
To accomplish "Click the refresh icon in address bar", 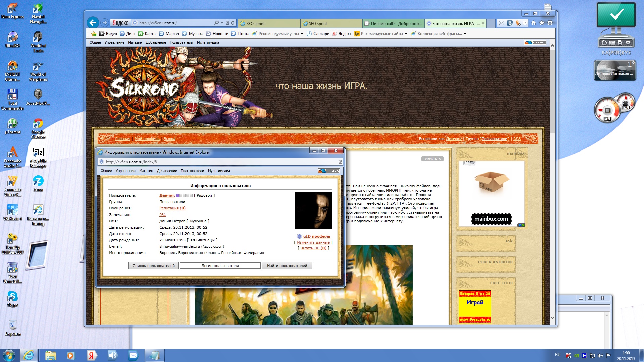I will point(233,23).
